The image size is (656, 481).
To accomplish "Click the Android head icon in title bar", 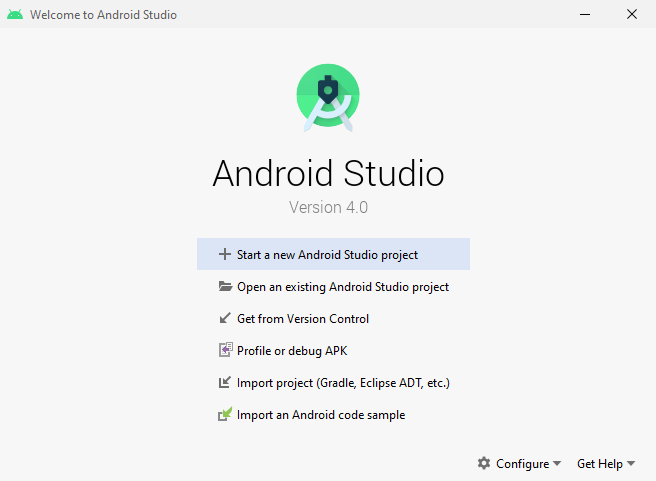I will pyautogui.click(x=15, y=15).
